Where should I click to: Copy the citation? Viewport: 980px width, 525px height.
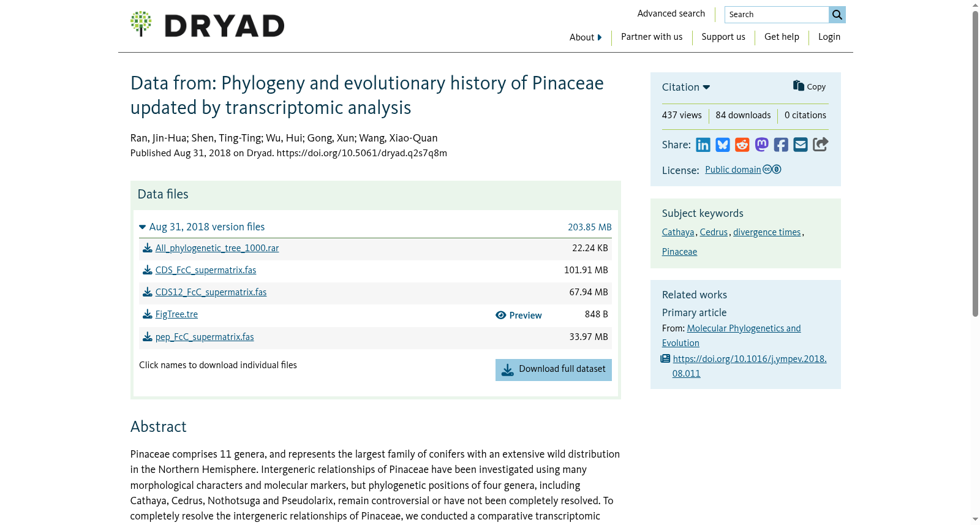(x=809, y=86)
